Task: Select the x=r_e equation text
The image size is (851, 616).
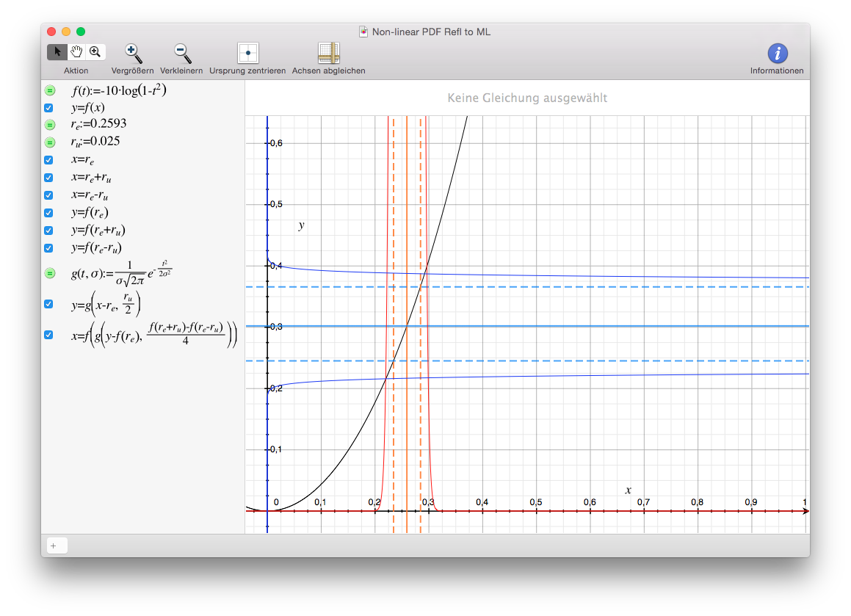Action: [x=82, y=160]
